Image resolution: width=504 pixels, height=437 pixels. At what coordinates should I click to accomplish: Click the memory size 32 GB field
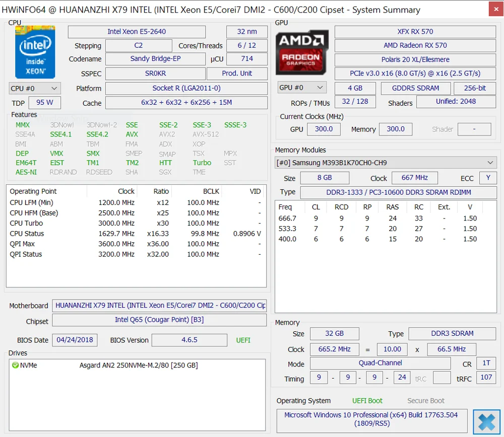[334, 334]
